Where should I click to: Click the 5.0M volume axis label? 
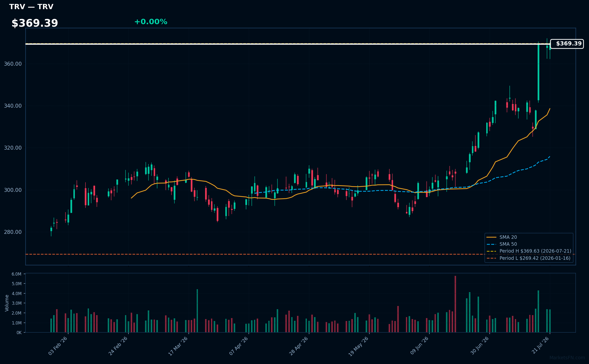(17, 284)
